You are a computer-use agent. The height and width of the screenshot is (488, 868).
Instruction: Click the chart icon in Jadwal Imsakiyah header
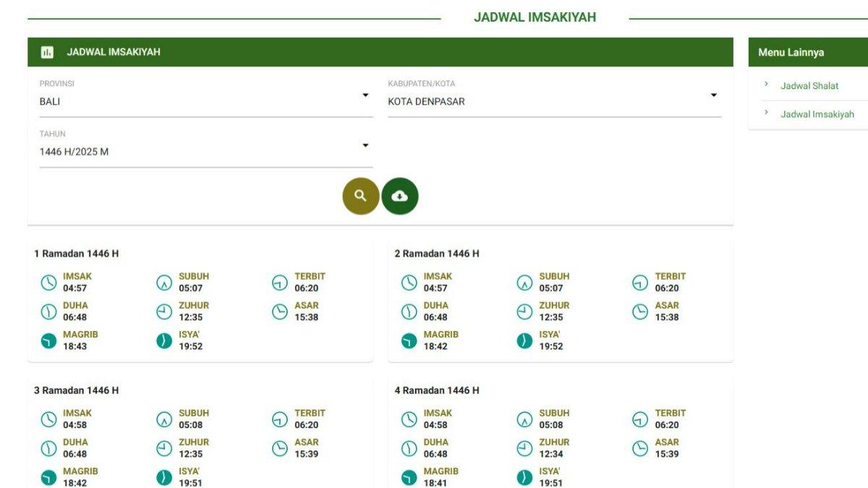pos(47,52)
